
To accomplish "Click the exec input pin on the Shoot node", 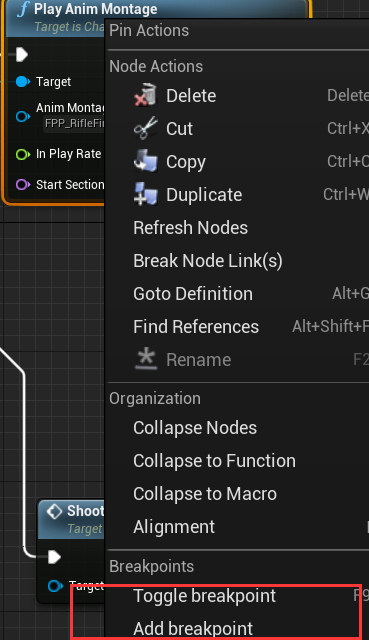I will click(x=54, y=557).
